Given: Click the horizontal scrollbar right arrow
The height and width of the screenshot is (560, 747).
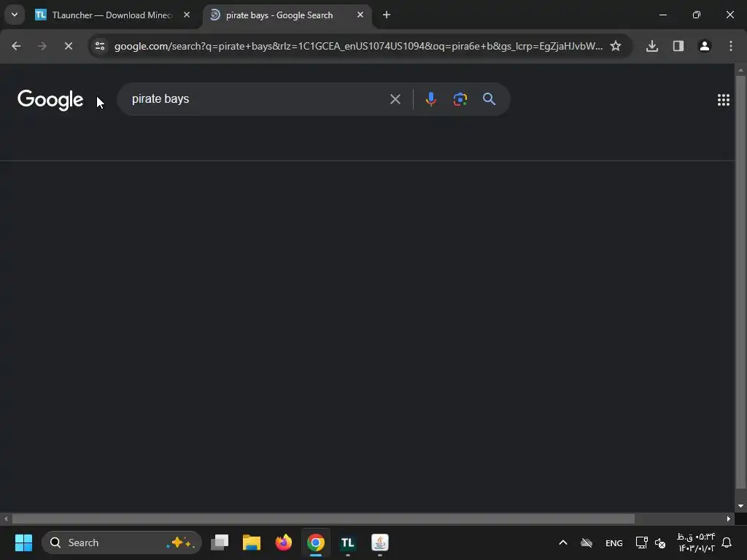Looking at the screenshot, I should (x=729, y=519).
